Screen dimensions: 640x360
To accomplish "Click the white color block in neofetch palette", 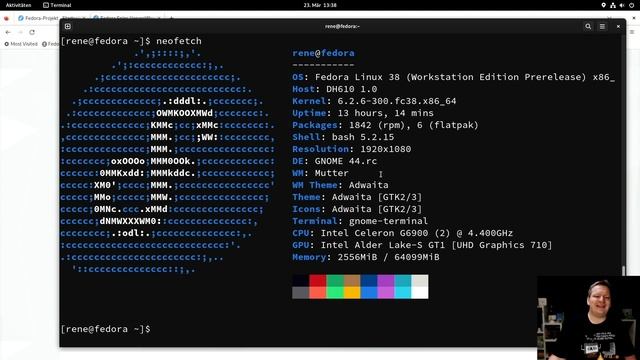I will (x=420, y=292).
